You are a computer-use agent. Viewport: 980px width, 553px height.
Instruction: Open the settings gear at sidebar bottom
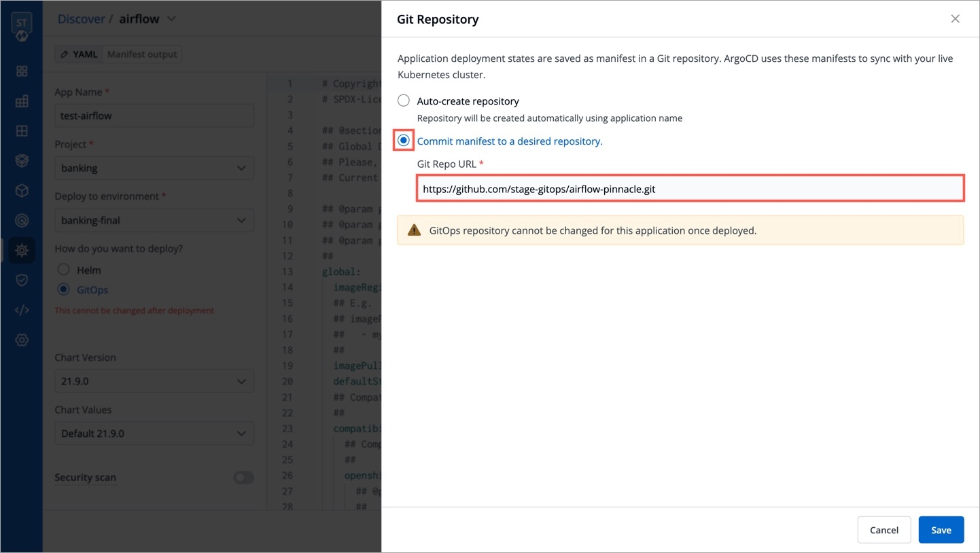(x=22, y=340)
